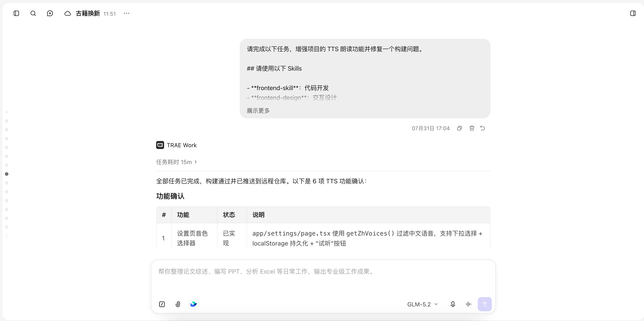Screen dimensions: 644x321
Task: Click the undo/revert arrow icon
Action: click(483, 128)
